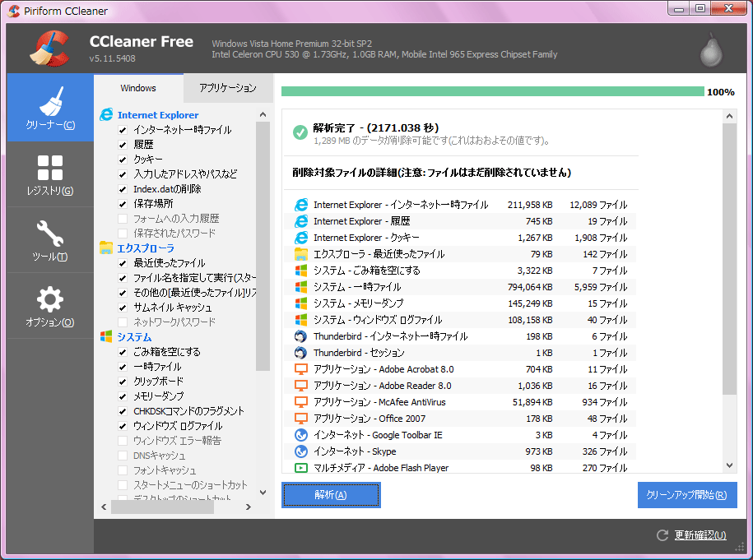Click the options list horizontal scrollbar thumb
This screenshot has height=560, width=753.
(x=162, y=507)
